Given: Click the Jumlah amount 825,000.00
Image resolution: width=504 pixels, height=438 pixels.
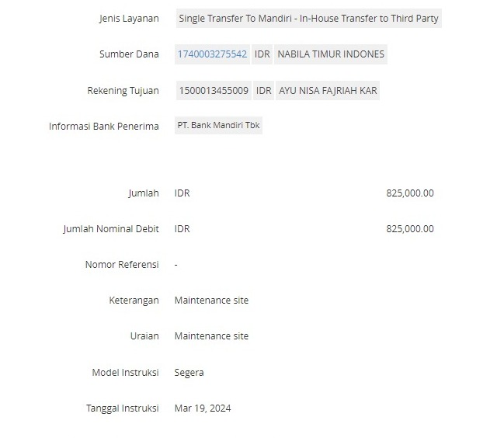Looking at the screenshot, I should (410, 193).
